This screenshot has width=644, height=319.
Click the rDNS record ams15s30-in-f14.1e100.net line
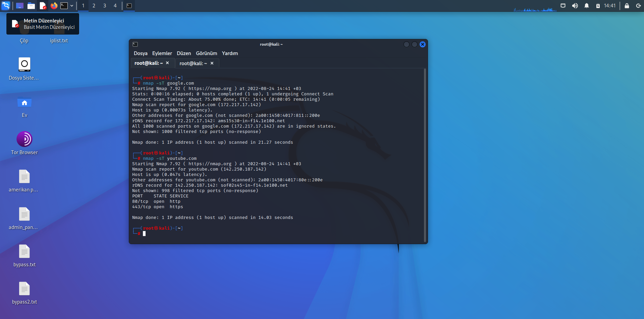209,121
